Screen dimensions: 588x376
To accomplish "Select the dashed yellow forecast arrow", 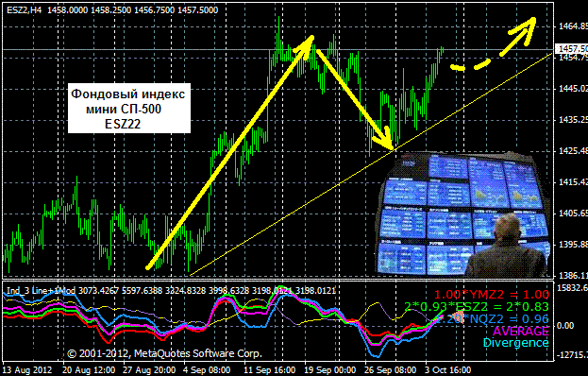I will [x=493, y=43].
